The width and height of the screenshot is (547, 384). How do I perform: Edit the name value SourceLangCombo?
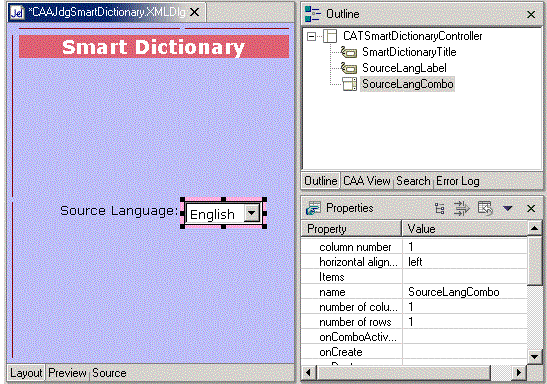coord(464,292)
